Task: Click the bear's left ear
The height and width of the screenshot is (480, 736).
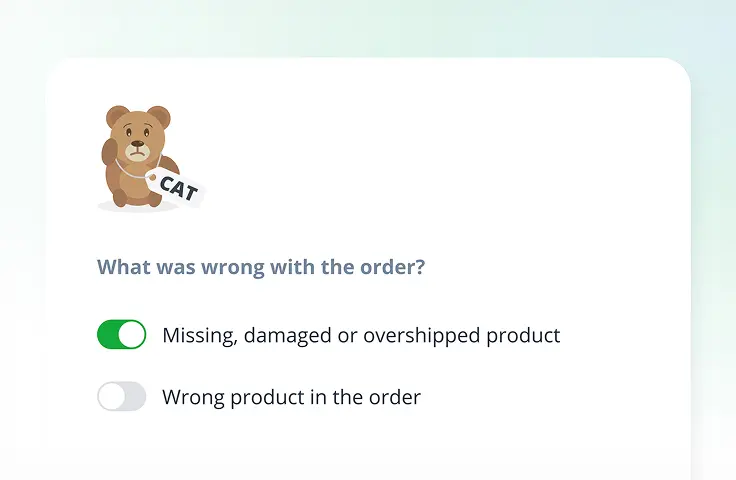Action: click(x=116, y=117)
